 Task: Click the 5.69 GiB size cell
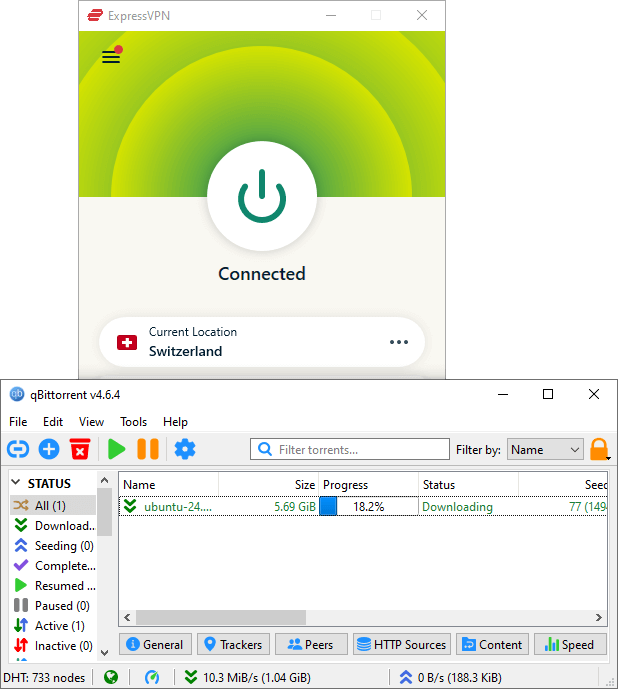coord(294,507)
